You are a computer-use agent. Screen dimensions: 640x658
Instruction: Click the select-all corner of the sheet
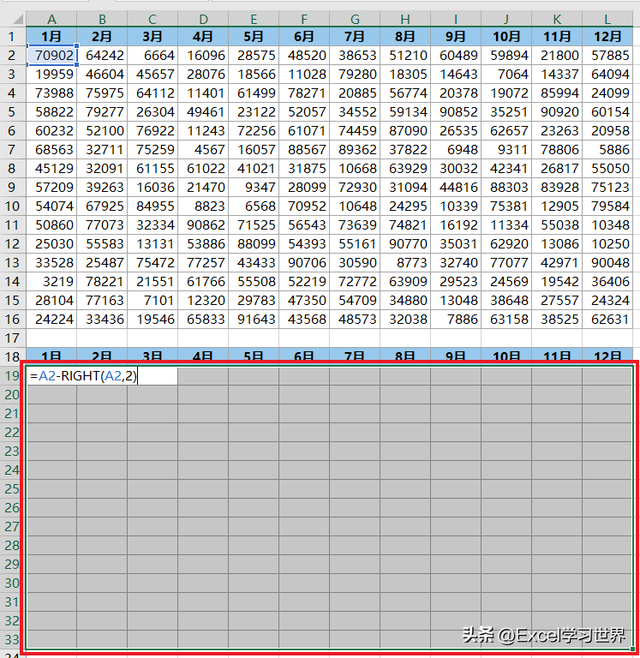click(11, 18)
